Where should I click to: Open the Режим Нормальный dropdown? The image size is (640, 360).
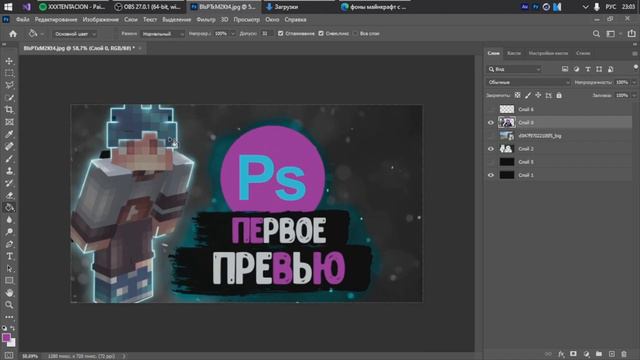162,34
